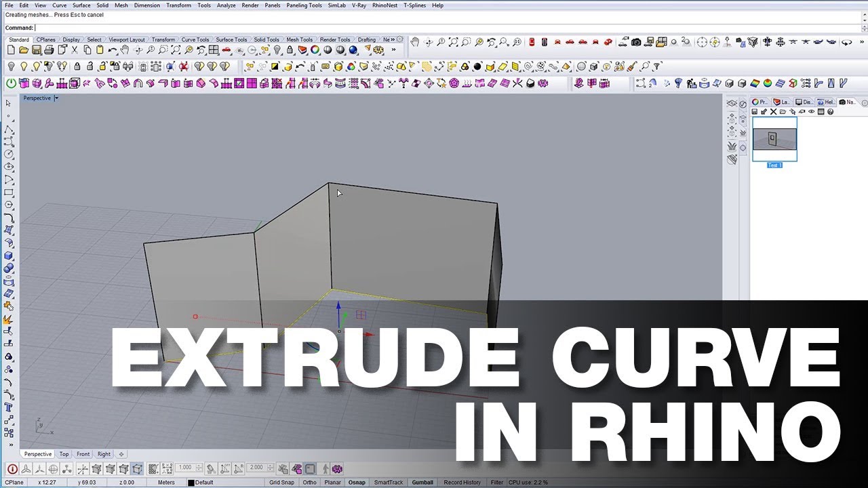This screenshot has height=488, width=868.
Task: Click the Paste clipboard icon
Action: tap(100, 49)
